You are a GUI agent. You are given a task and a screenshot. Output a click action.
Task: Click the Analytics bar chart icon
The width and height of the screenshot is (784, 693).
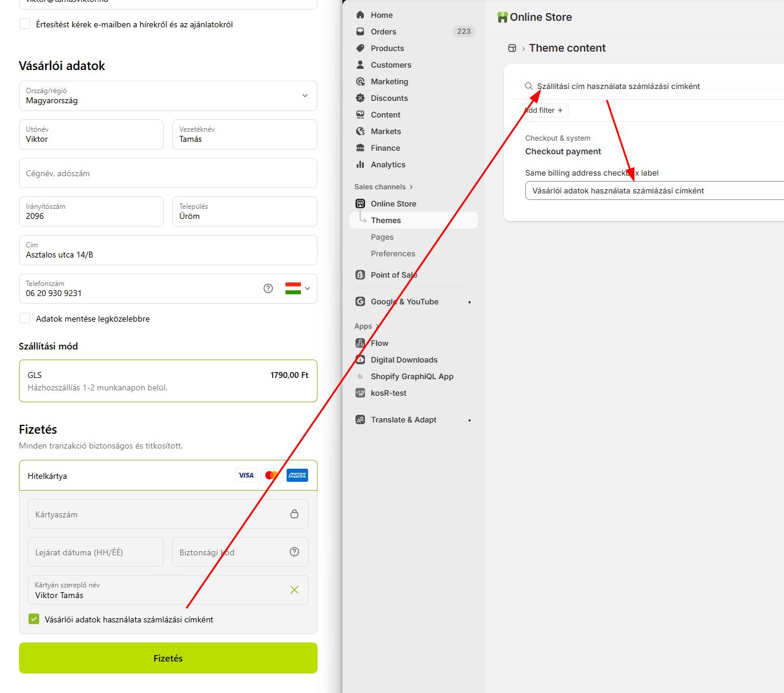(360, 164)
